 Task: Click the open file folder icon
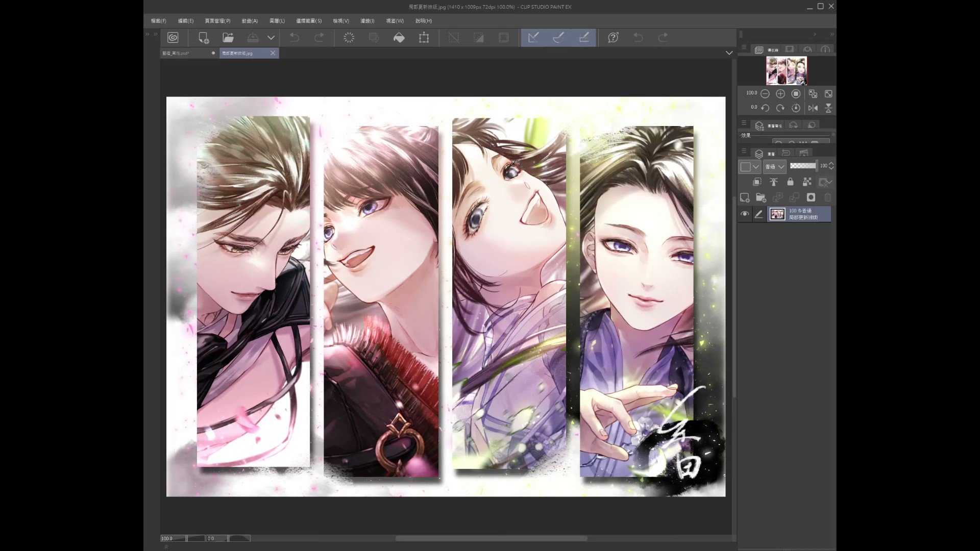click(x=228, y=38)
